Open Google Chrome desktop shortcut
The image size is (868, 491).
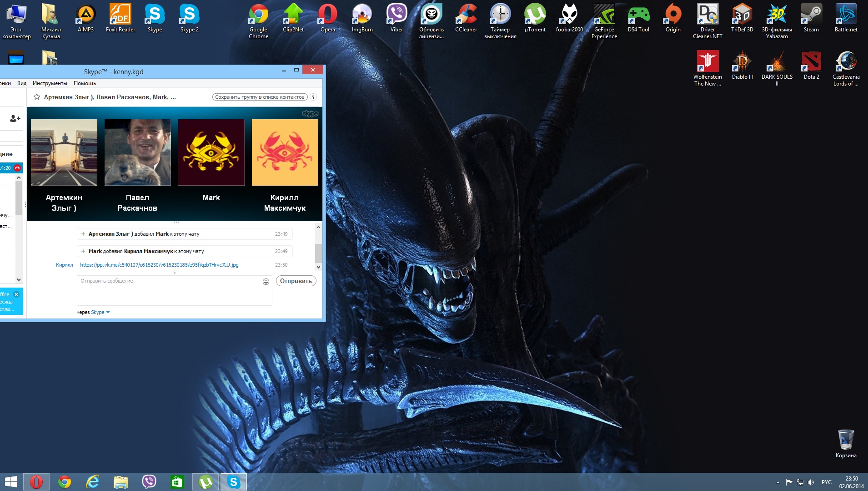pyautogui.click(x=258, y=21)
